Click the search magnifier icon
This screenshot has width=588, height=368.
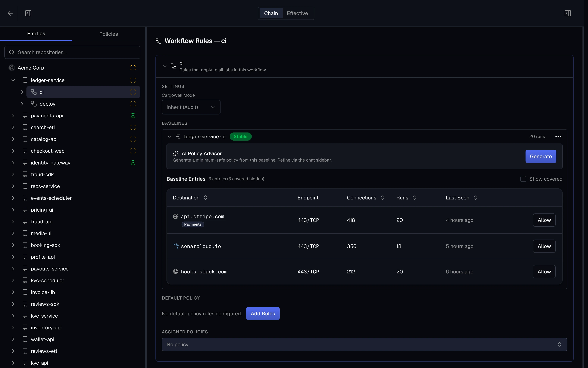coord(12,52)
